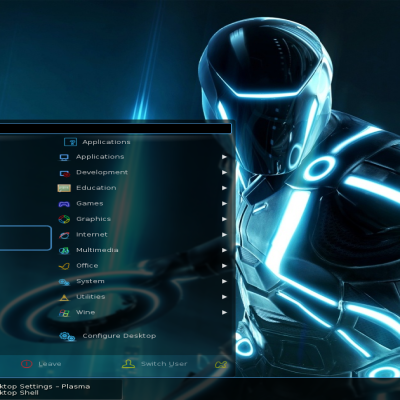Open the Education menu entry
400x400 pixels.
(143, 188)
